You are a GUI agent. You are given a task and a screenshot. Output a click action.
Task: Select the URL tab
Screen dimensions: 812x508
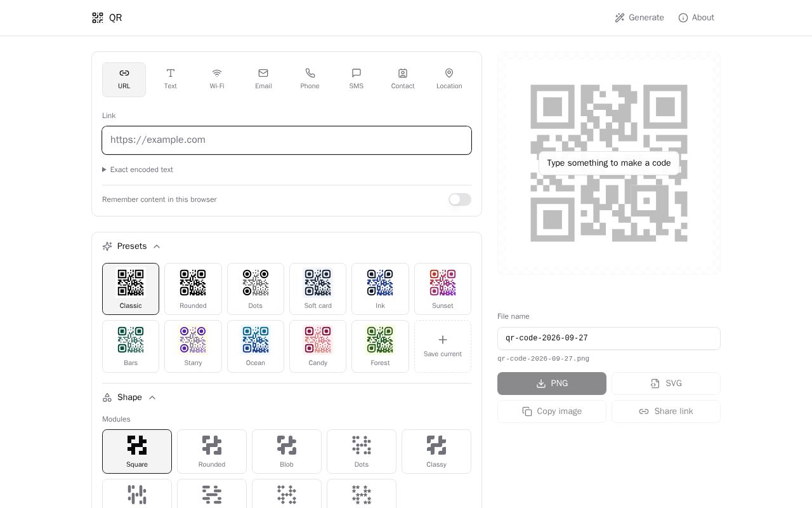(x=124, y=79)
